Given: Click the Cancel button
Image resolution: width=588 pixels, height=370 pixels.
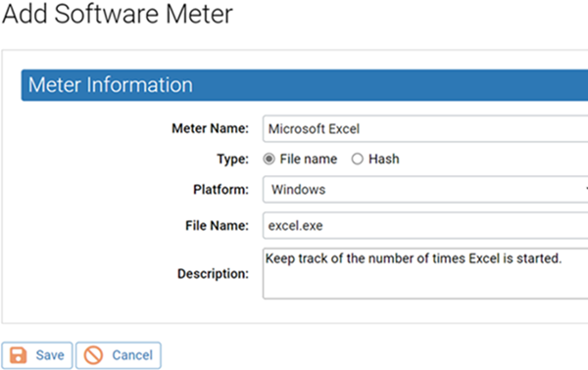Looking at the screenshot, I should point(119,355).
